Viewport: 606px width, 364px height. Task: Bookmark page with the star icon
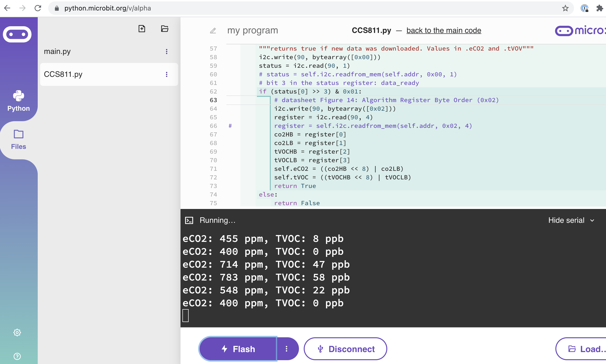click(565, 8)
